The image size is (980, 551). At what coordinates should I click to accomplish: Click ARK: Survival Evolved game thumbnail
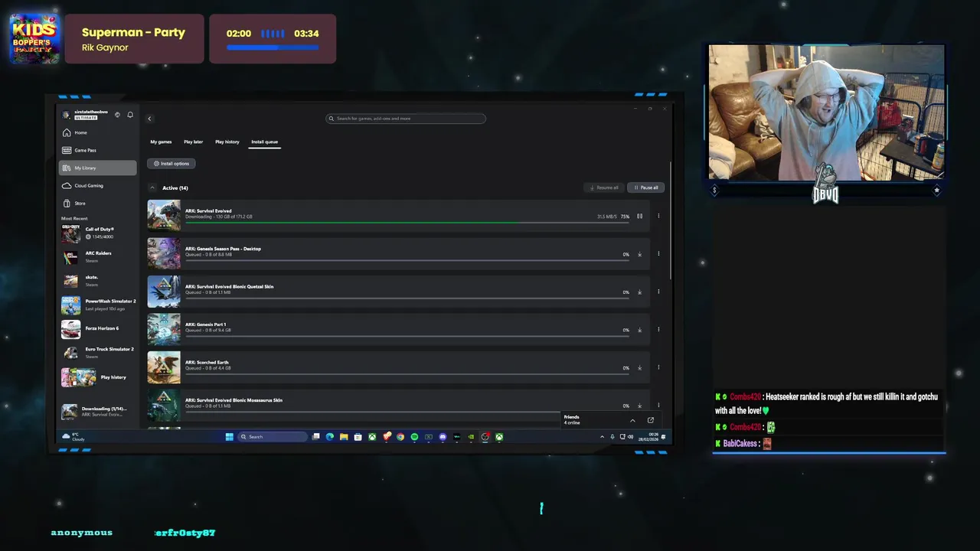164,216
